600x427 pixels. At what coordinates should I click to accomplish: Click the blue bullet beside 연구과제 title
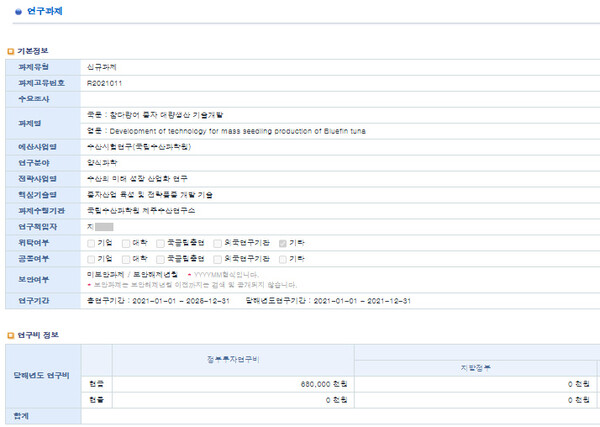click(18, 12)
